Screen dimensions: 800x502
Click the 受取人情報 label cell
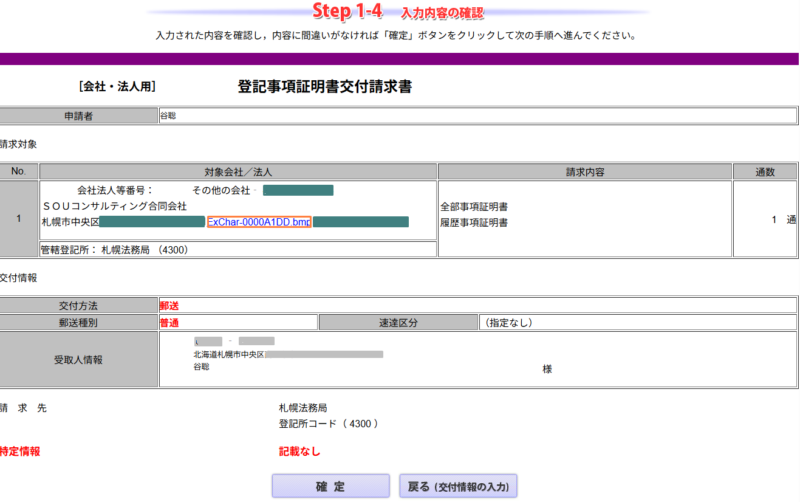tap(78, 359)
